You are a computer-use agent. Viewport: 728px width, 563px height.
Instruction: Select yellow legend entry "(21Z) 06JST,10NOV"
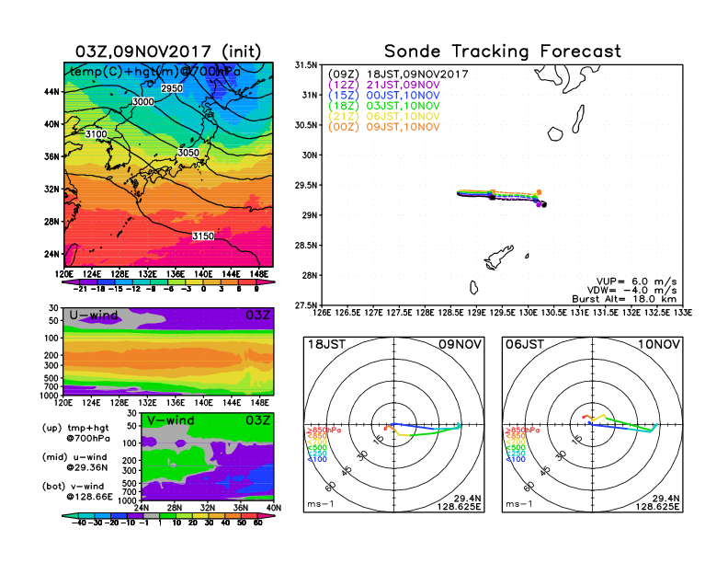(383, 117)
